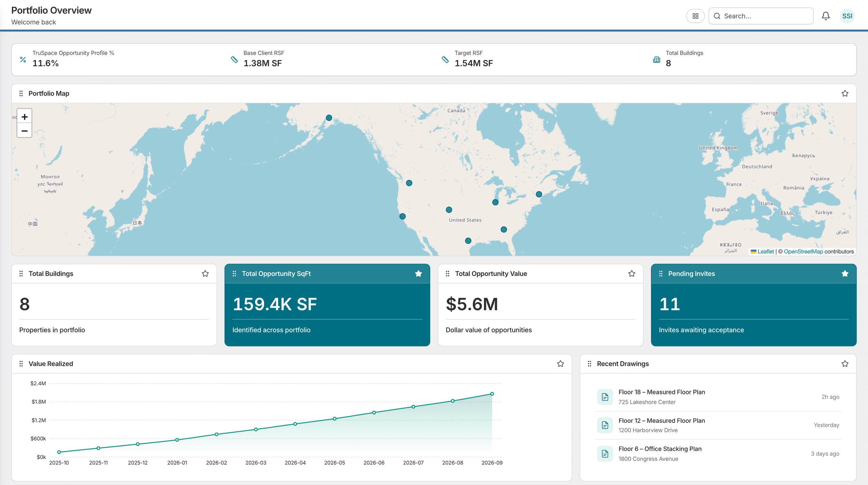
Task: Click the pending invites count 11
Action: tap(669, 304)
